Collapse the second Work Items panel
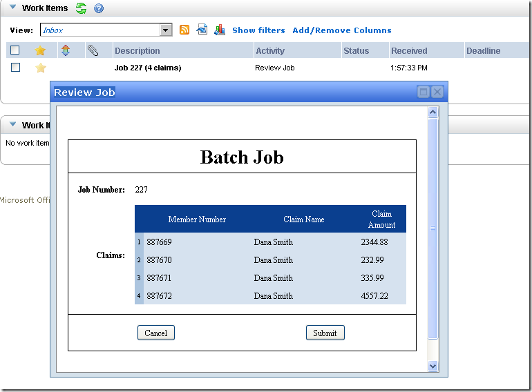 tap(13, 124)
